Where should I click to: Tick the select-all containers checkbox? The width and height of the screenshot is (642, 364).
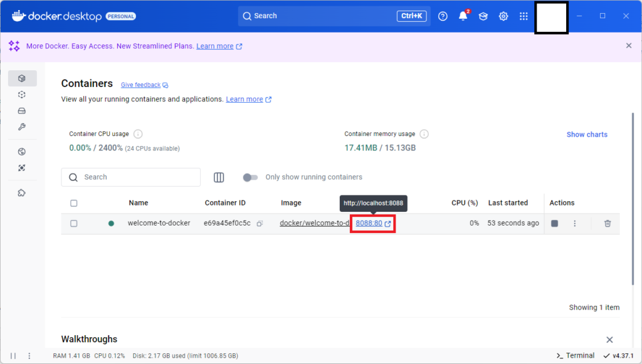click(74, 203)
